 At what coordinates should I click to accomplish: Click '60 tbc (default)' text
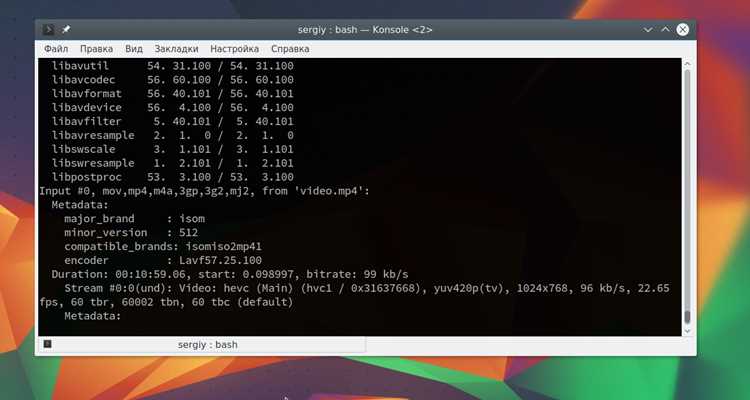click(242, 302)
